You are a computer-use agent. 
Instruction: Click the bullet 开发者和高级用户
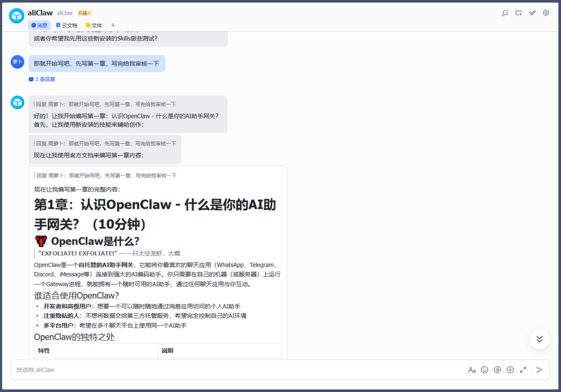[x=142, y=306]
